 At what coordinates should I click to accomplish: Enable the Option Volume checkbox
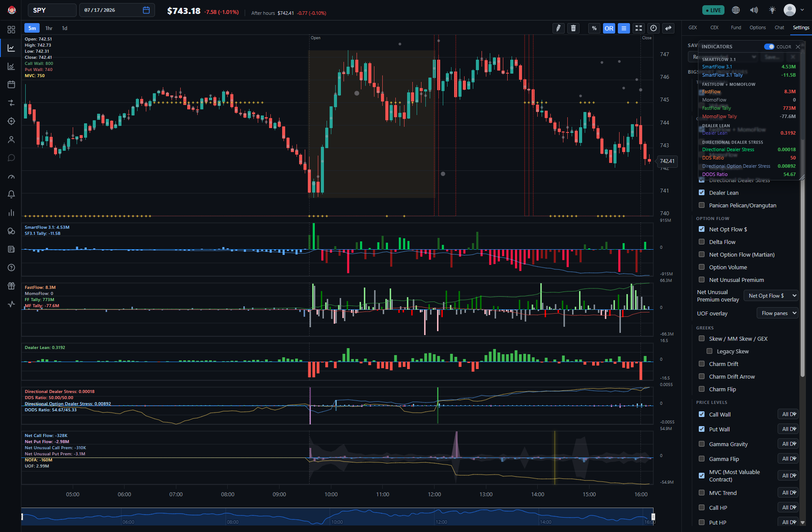(701, 267)
